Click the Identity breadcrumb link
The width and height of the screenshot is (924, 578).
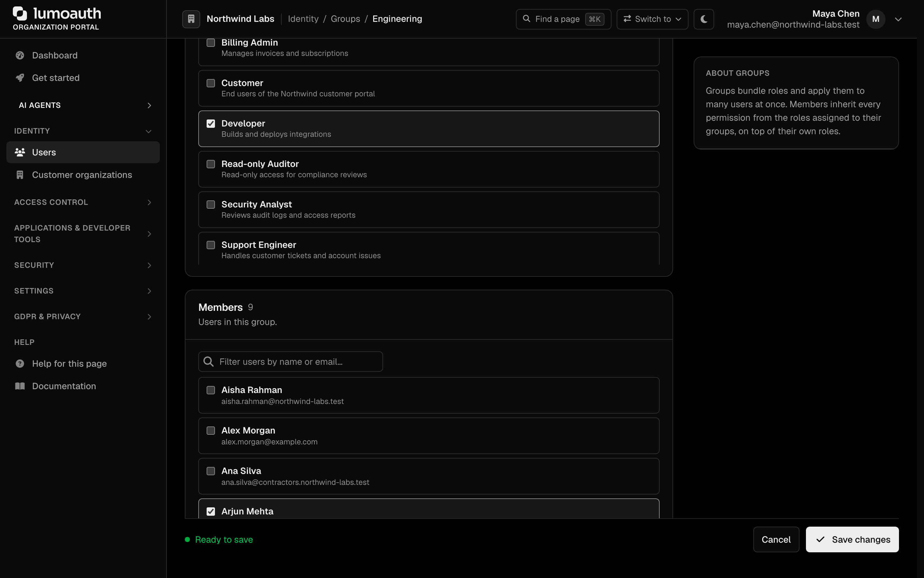[303, 19]
